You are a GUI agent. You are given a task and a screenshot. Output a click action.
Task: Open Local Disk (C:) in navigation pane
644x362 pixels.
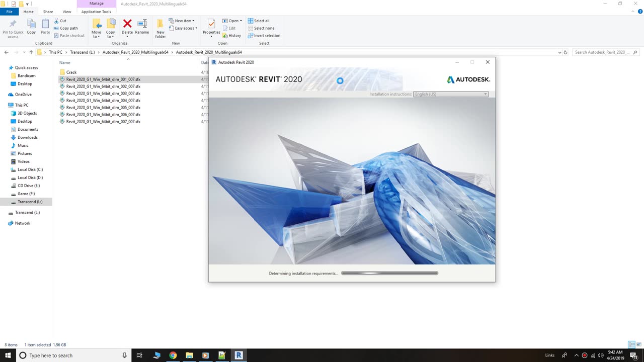tap(30, 169)
